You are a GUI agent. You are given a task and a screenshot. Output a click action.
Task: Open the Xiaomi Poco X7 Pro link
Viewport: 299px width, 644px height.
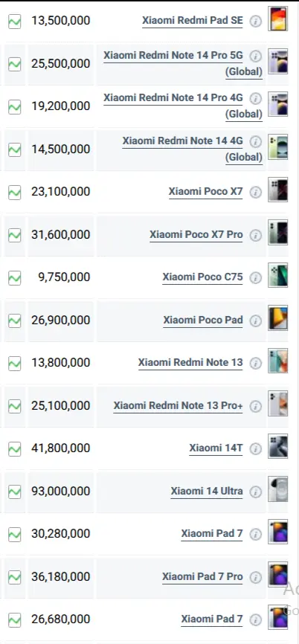pos(196,235)
